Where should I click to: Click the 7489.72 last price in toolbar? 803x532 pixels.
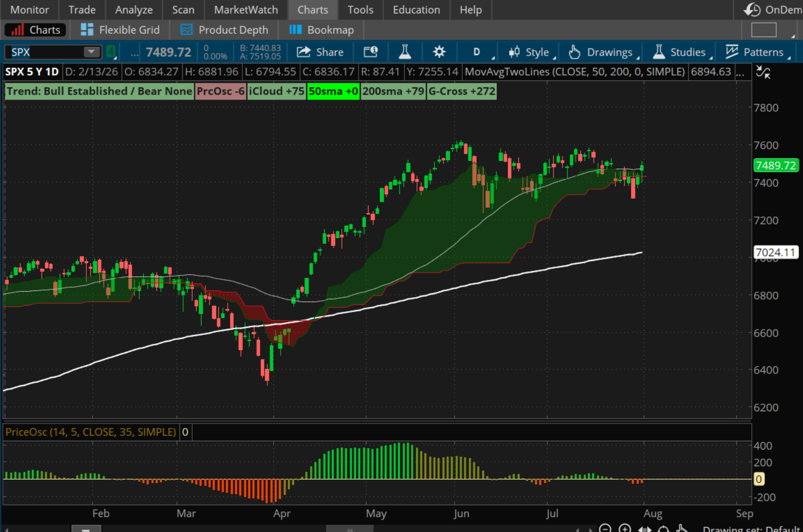tap(168, 52)
